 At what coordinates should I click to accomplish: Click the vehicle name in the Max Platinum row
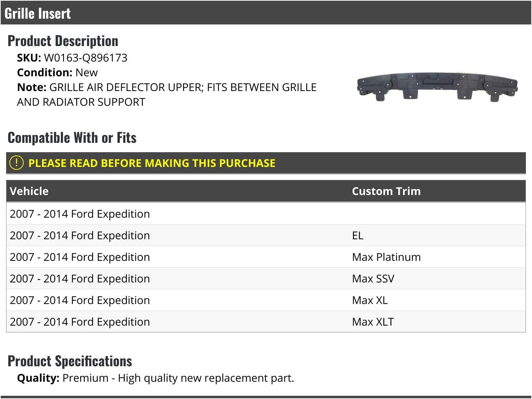coord(80,257)
